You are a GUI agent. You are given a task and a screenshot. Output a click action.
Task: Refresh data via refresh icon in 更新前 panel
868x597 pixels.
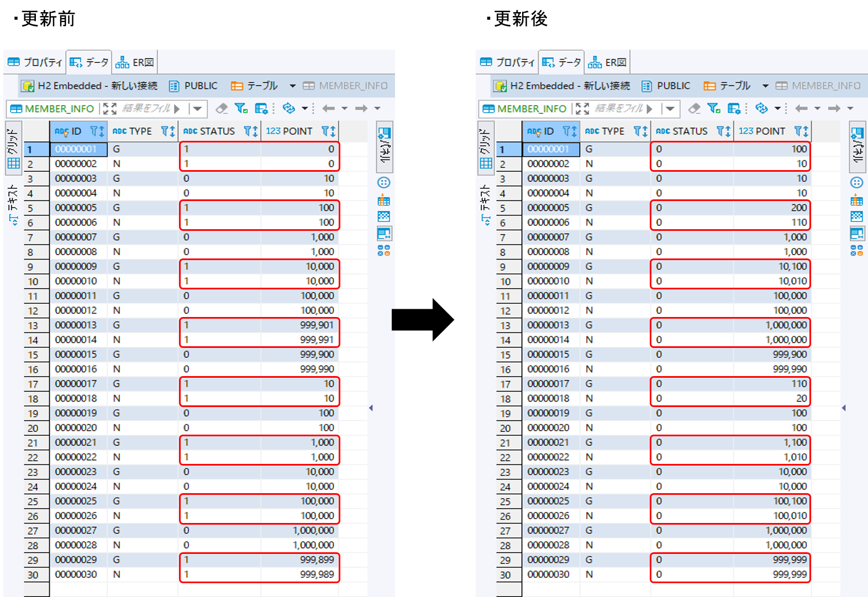coord(288,108)
